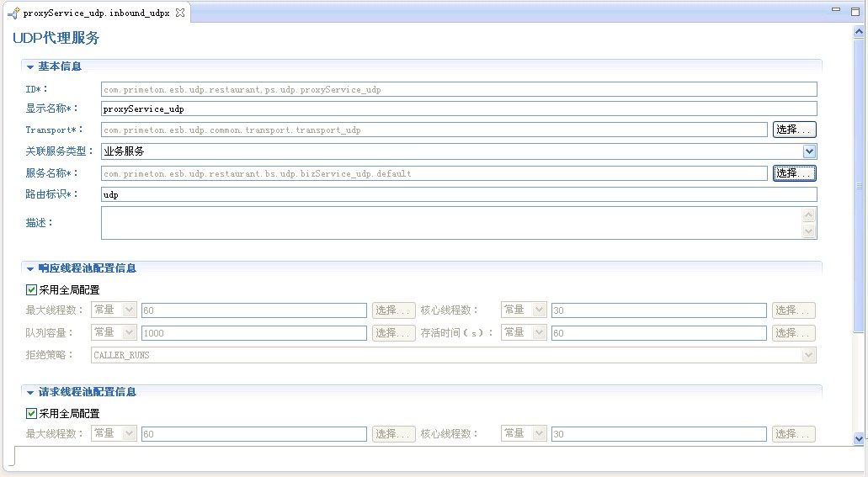Uncheck 采用全局配置 under request thread pool

(32, 414)
